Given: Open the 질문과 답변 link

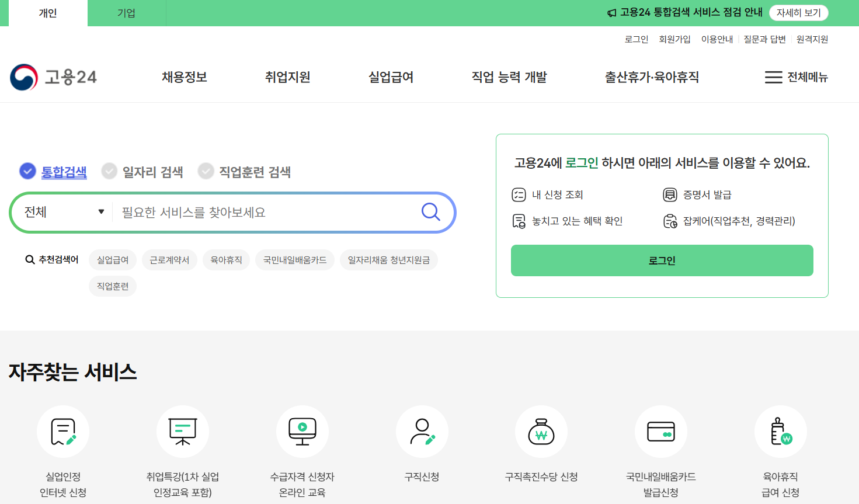Looking at the screenshot, I should (764, 39).
